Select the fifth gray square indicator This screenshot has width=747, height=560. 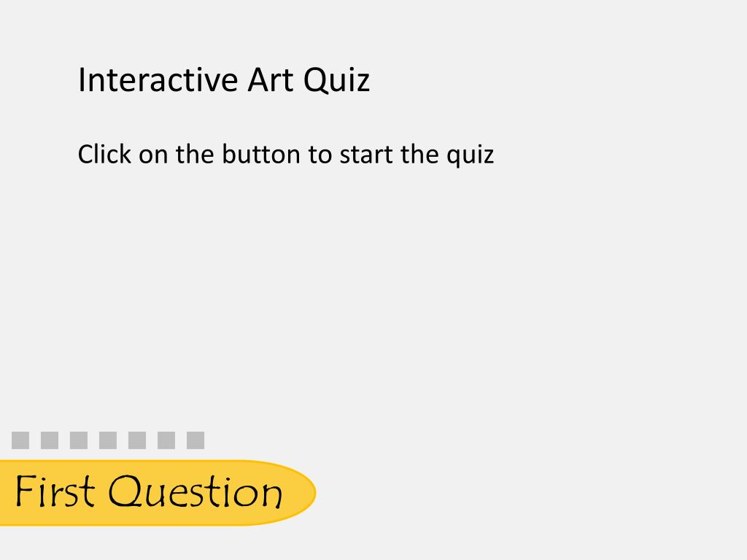pyautogui.click(x=137, y=440)
